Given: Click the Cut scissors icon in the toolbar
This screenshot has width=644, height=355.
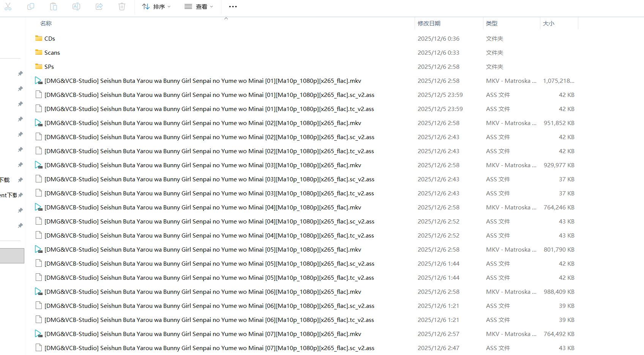Looking at the screenshot, I should coord(8,6).
